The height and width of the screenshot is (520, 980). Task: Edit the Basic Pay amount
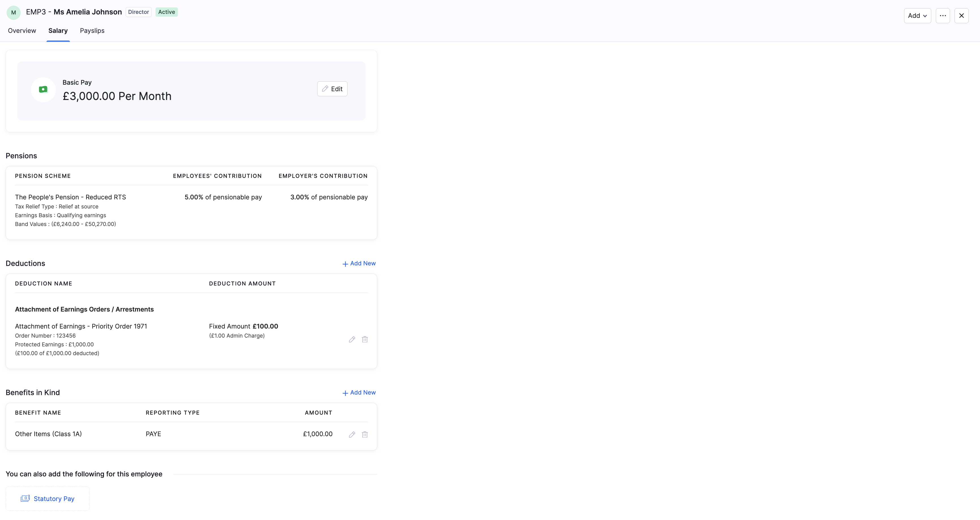click(332, 89)
